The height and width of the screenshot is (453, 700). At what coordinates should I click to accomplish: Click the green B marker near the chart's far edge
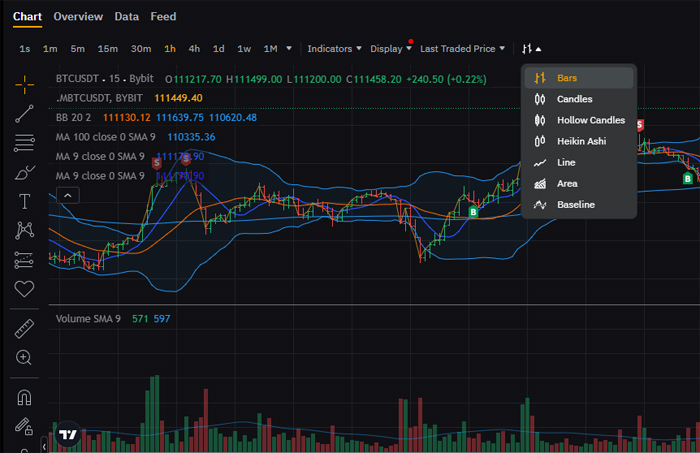pyautogui.click(x=688, y=179)
